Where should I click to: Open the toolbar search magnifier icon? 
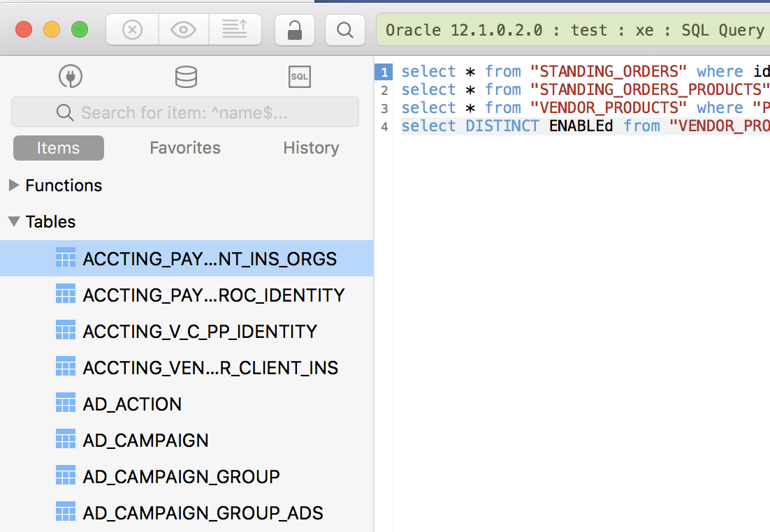pyautogui.click(x=344, y=30)
